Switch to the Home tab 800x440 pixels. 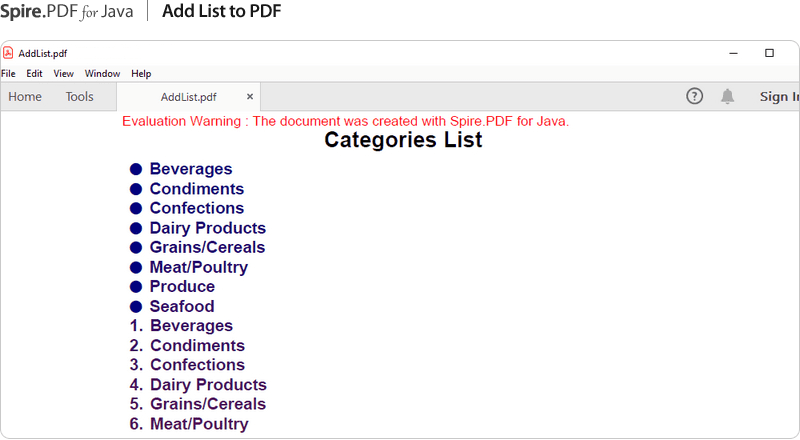pos(25,96)
